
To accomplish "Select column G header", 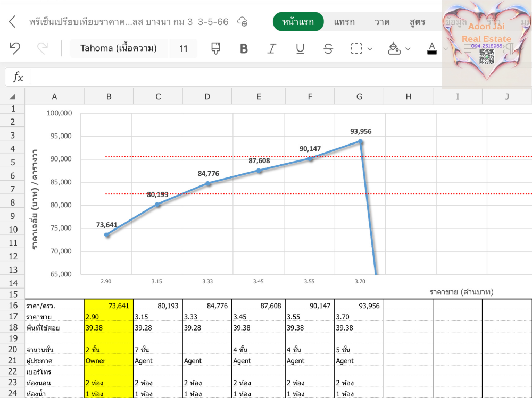I will tap(359, 97).
